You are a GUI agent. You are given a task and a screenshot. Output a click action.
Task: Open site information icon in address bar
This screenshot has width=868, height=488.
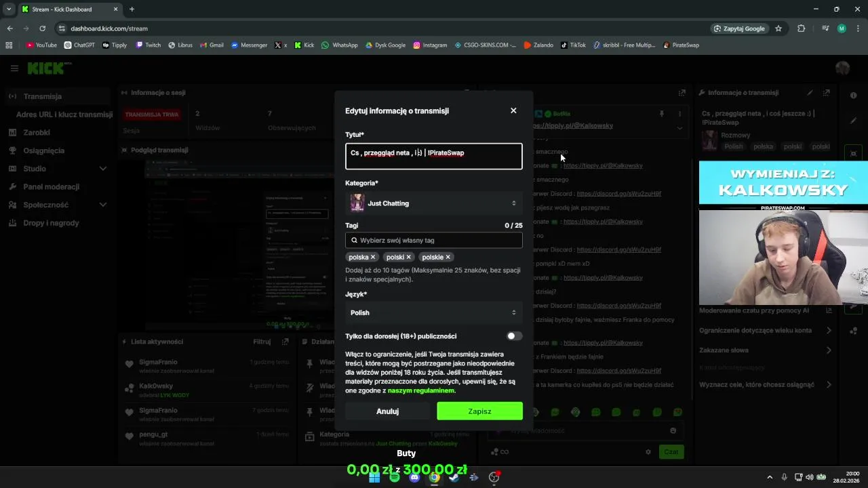62,28
